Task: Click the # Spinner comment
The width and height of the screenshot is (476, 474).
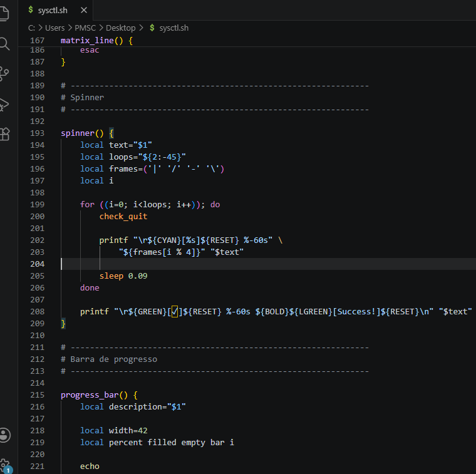Action: click(82, 98)
